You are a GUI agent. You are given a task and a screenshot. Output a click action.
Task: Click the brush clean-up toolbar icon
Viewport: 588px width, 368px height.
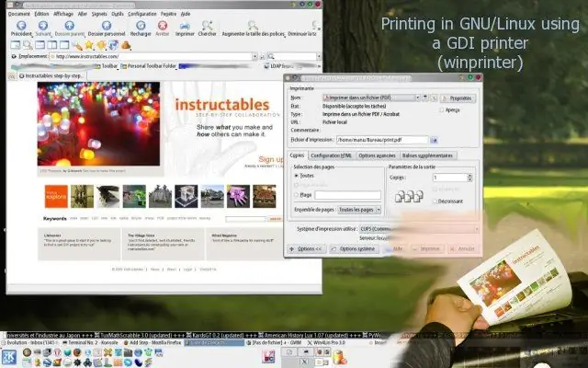(x=77, y=45)
